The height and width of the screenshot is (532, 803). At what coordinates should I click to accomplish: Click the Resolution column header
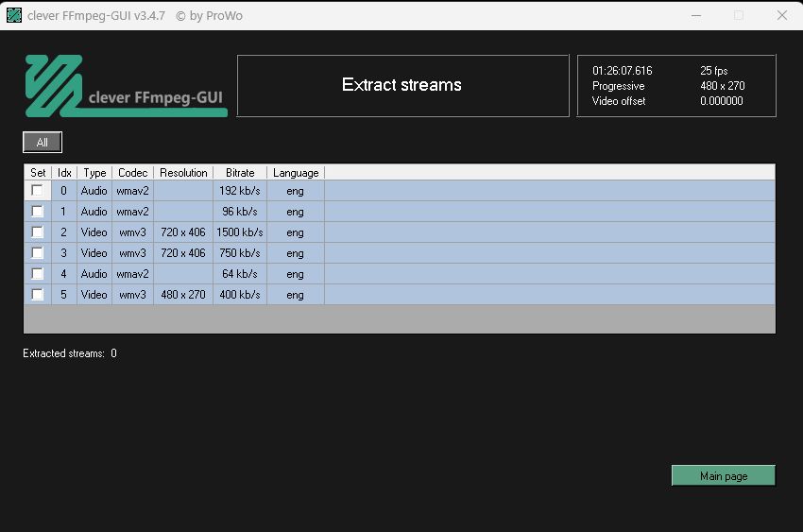pos(183,173)
